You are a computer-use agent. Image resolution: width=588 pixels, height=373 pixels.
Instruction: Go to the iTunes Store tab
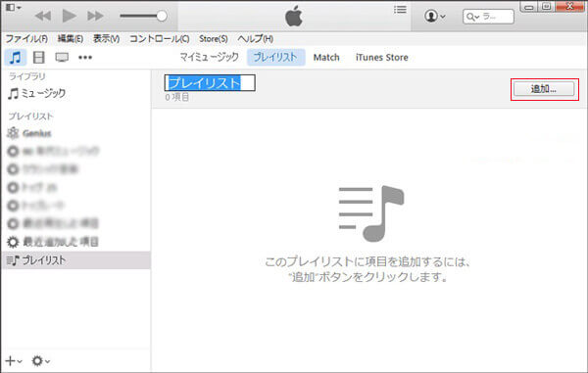click(382, 58)
